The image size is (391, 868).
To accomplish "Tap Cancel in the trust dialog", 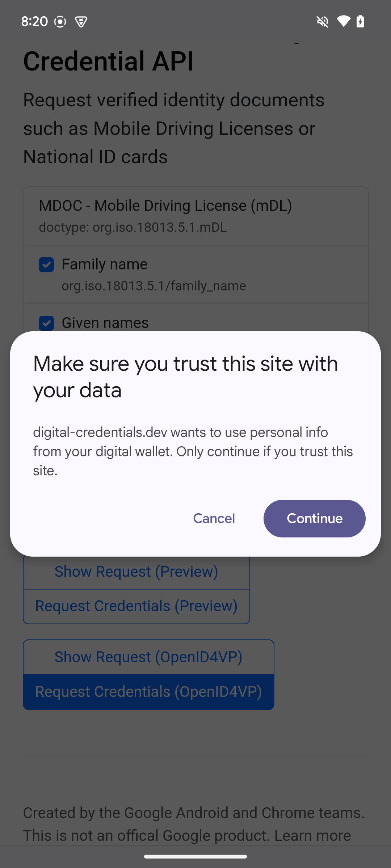I will [x=214, y=519].
